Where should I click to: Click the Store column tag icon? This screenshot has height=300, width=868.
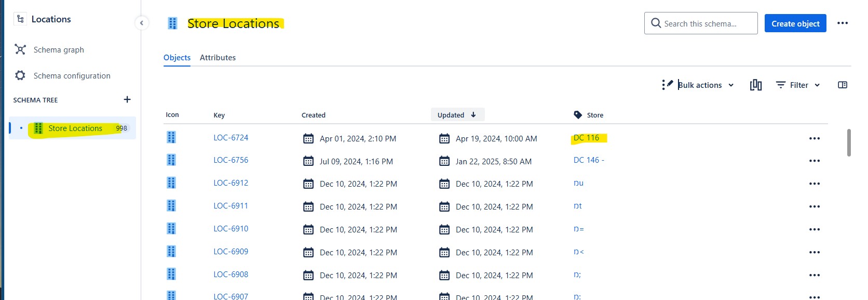click(578, 115)
